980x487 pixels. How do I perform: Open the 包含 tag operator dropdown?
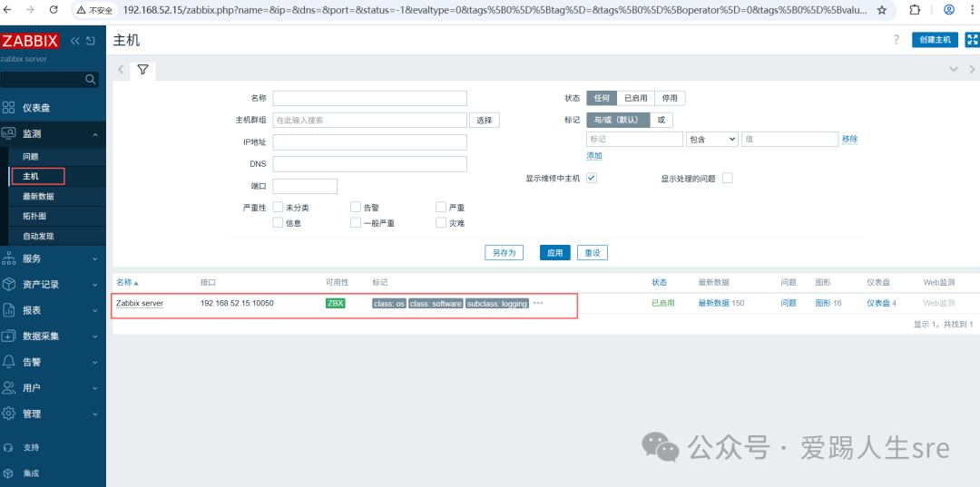711,140
